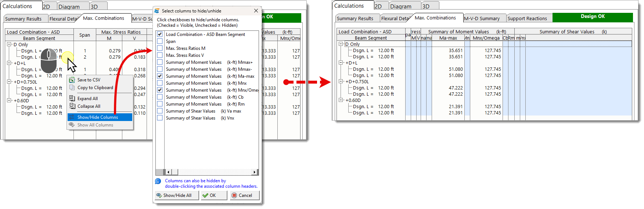Click the Expand All menu icon
Viewport: 644px width, 209px height.
72,98
